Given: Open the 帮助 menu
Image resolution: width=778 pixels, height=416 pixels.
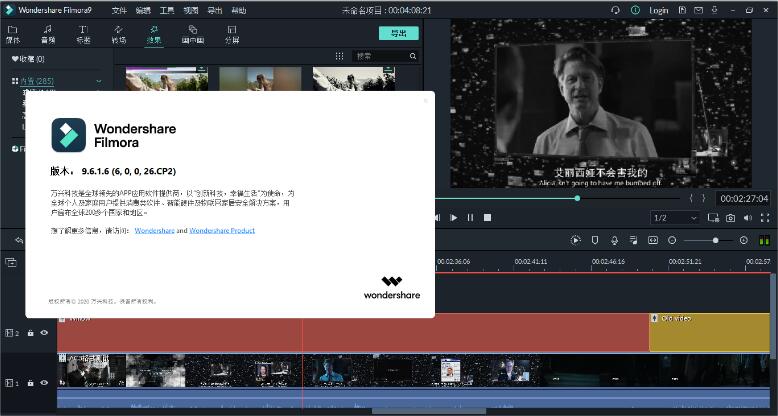Looking at the screenshot, I should click(x=239, y=10).
